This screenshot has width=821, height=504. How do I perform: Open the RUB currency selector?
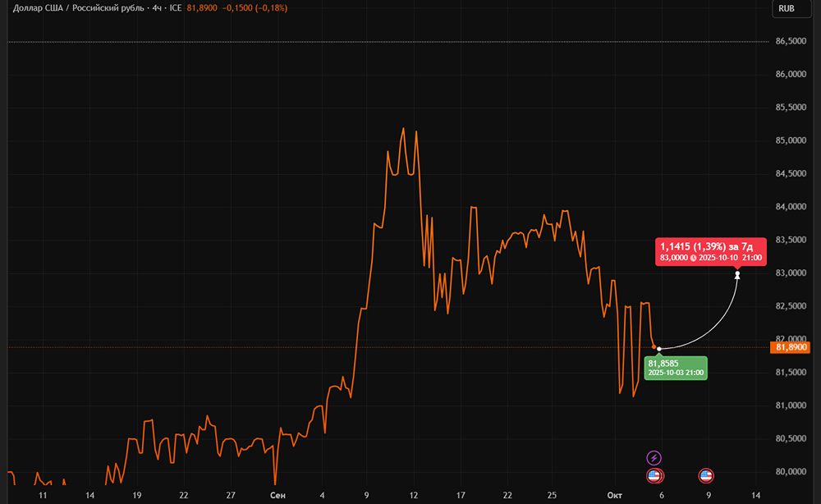point(791,8)
